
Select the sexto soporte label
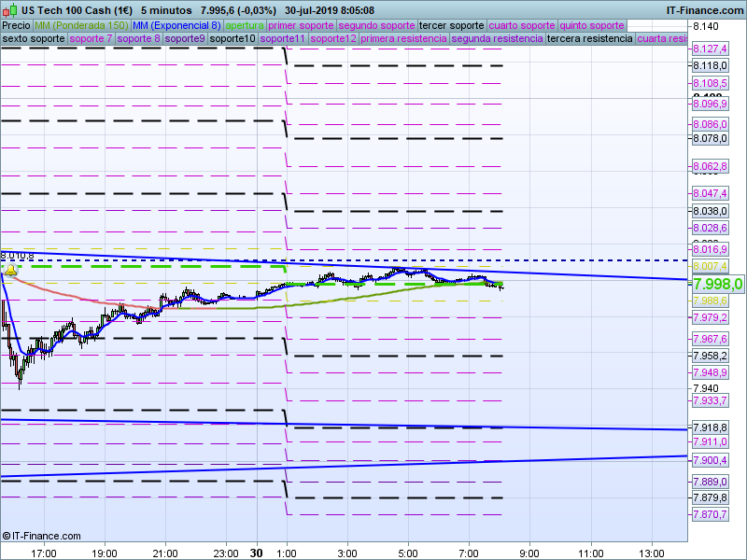tap(34, 39)
